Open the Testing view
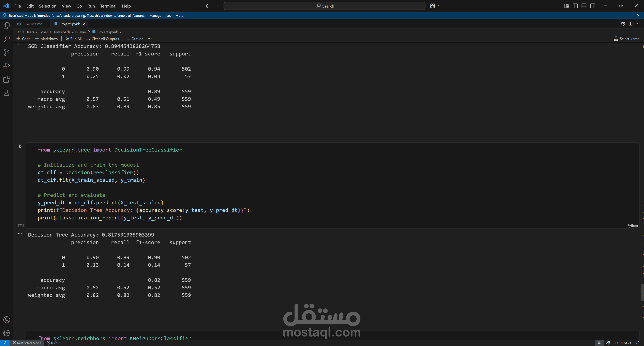The image size is (644, 346). pos(7,93)
